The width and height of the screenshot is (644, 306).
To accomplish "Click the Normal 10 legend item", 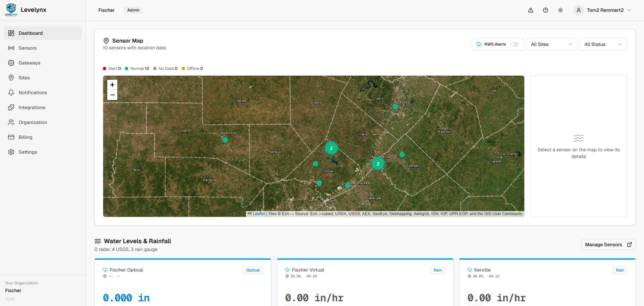I will [137, 69].
